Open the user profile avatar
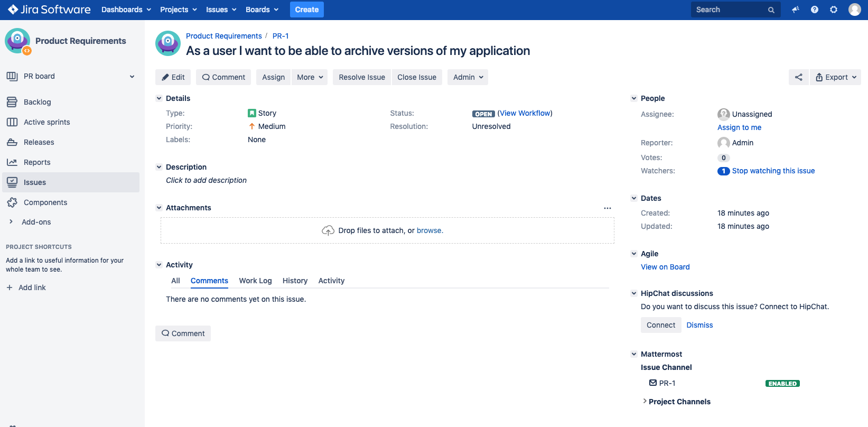The height and width of the screenshot is (427, 868). [x=854, y=10]
